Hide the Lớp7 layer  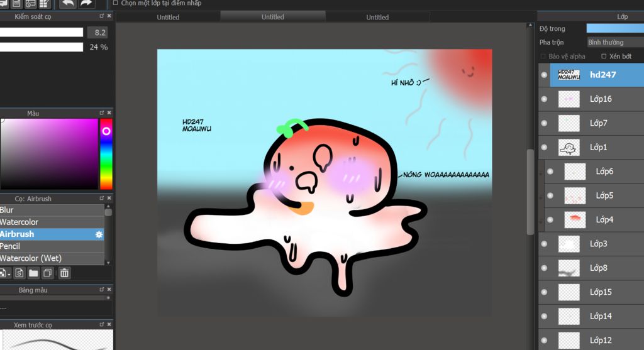click(x=544, y=123)
